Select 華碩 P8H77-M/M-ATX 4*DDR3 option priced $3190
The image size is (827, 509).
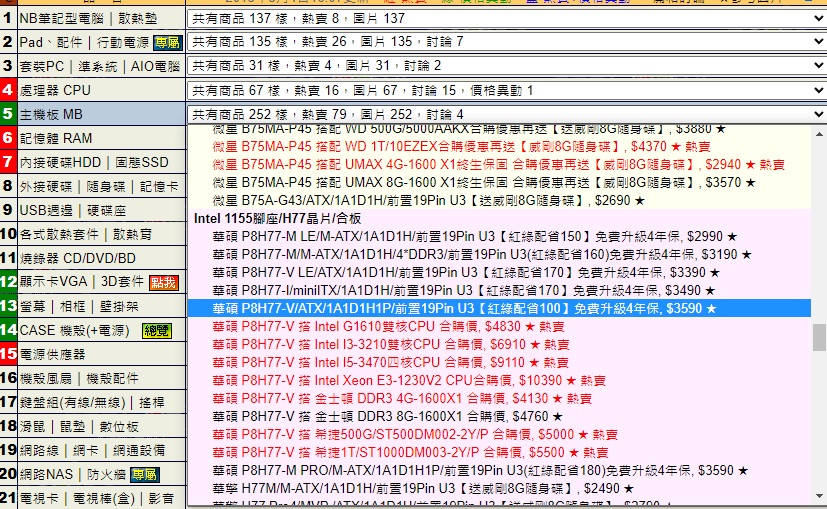499,255
